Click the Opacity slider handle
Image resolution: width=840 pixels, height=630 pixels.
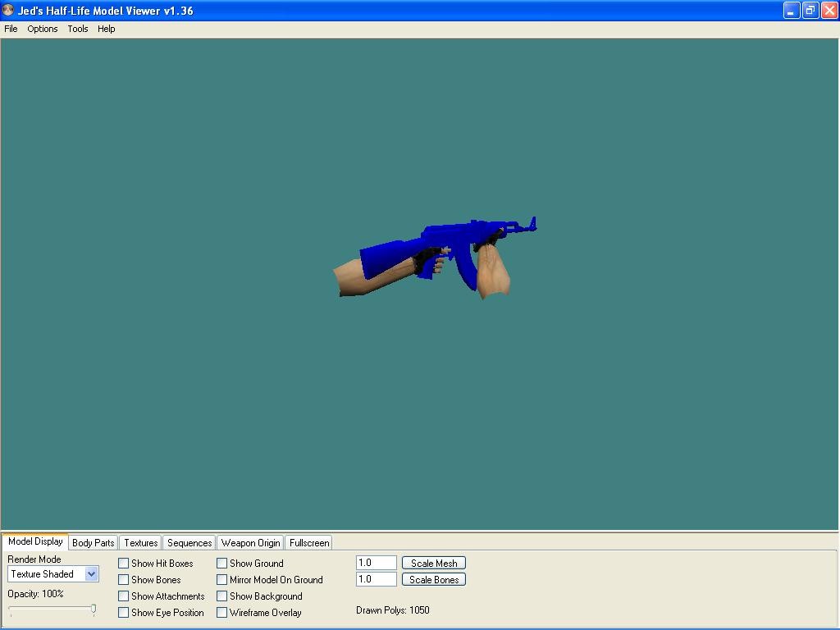click(94, 609)
